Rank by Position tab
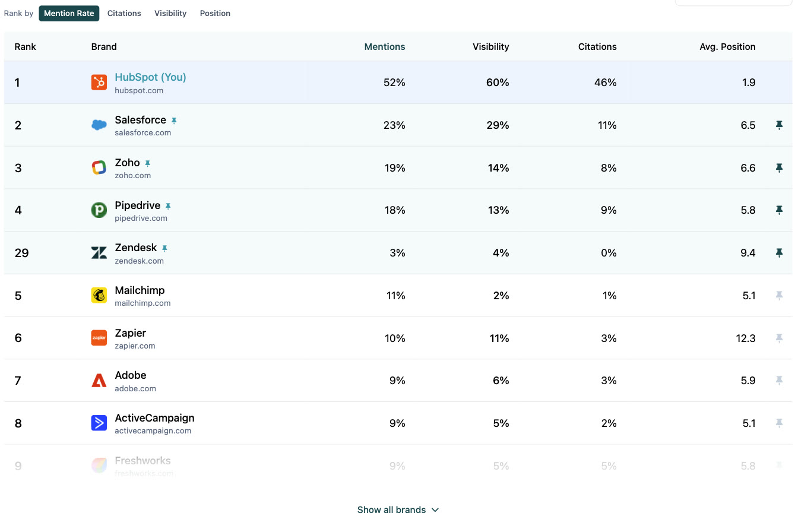 (x=215, y=13)
